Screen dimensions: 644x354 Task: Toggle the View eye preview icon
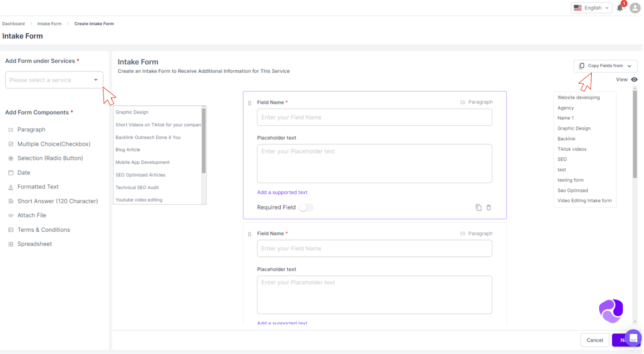(634, 80)
